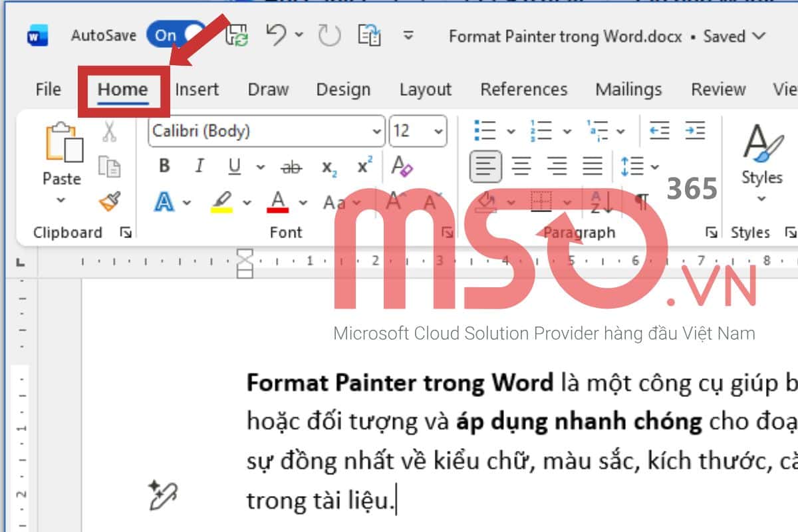Switch to the Layout tab
Viewport: 798px width, 532px height.
[x=426, y=89]
